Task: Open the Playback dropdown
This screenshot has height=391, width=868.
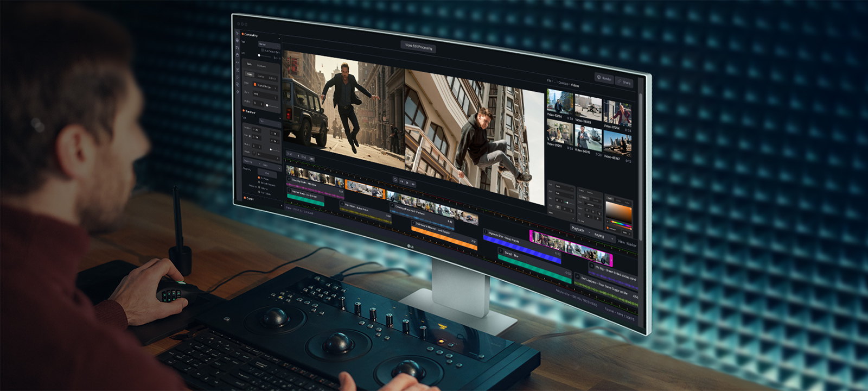Action: click(x=579, y=230)
